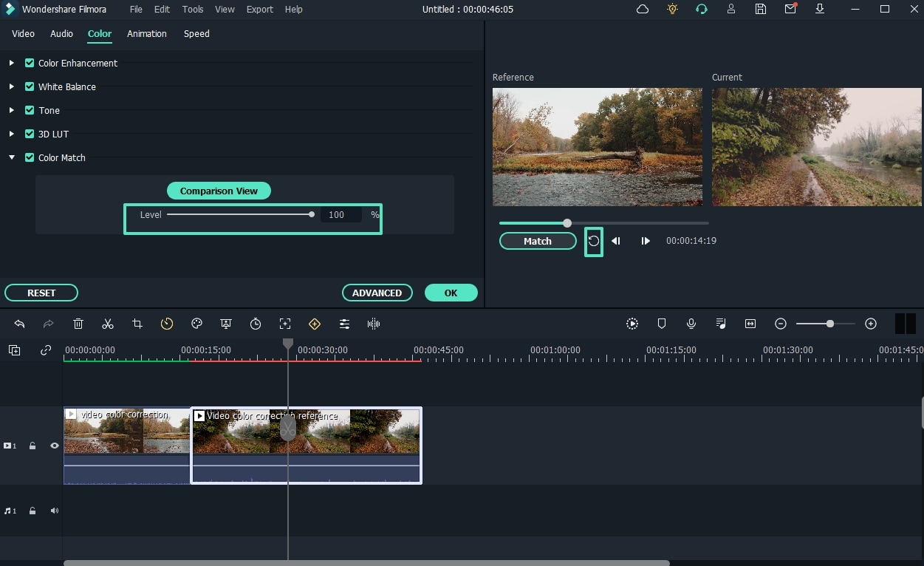This screenshot has width=924, height=566.
Task: Open the user account icon
Action: [x=731, y=10]
